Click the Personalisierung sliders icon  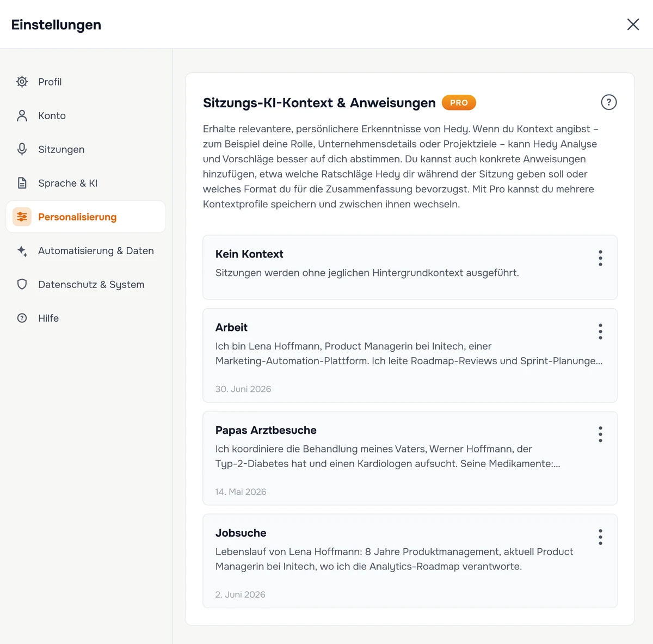coord(22,217)
